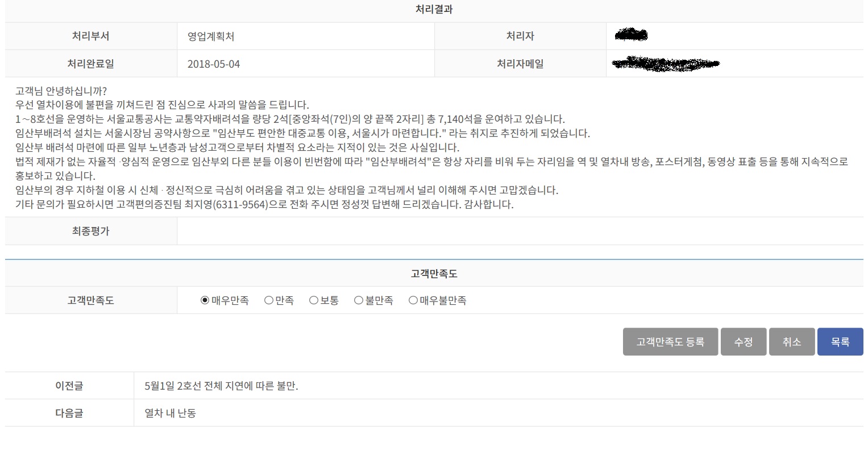Click the greeting line 고객님 안녕하십니까?

(61, 91)
